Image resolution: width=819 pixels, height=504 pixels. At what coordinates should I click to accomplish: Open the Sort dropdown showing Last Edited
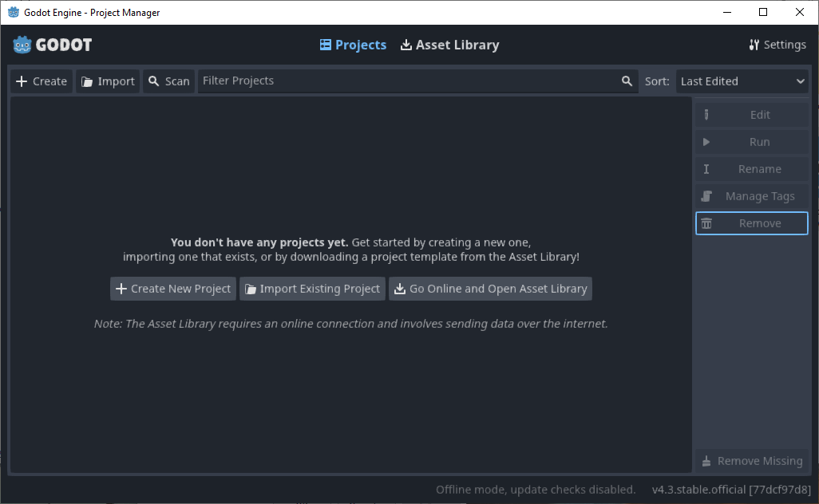click(742, 81)
